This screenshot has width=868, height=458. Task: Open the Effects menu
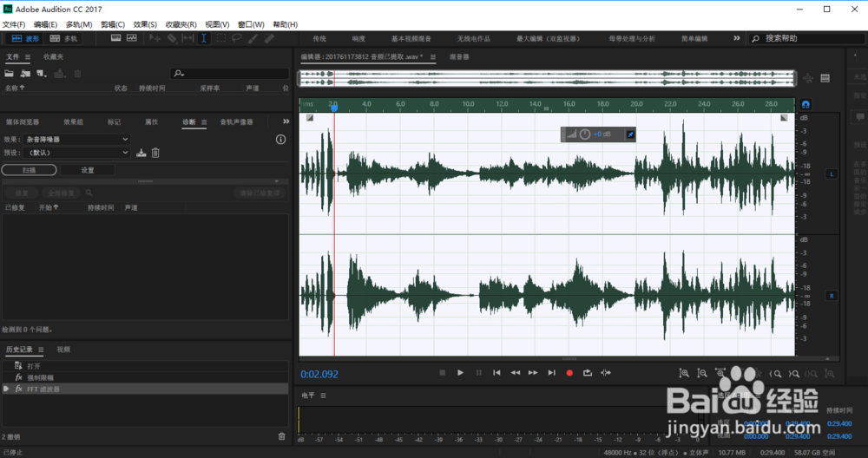(145, 24)
